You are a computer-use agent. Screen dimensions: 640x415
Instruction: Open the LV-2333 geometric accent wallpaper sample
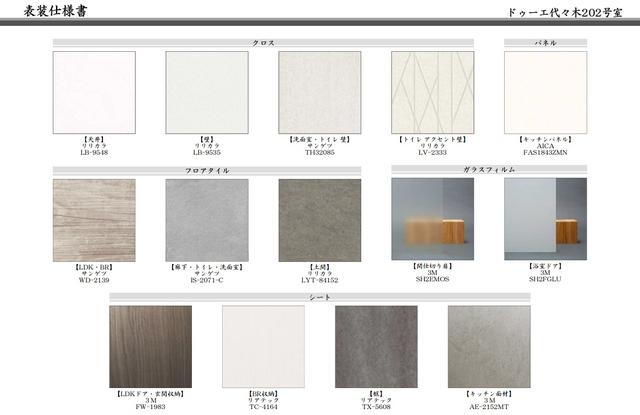click(x=433, y=92)
